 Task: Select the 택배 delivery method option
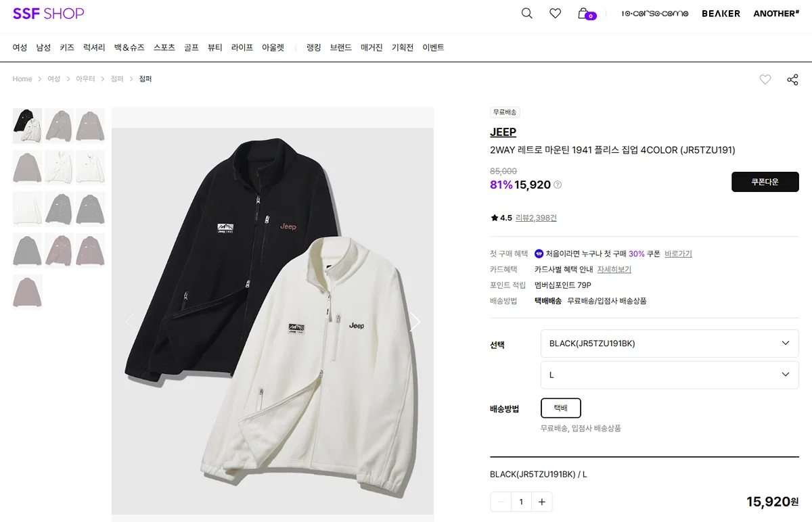click(561, 408)
